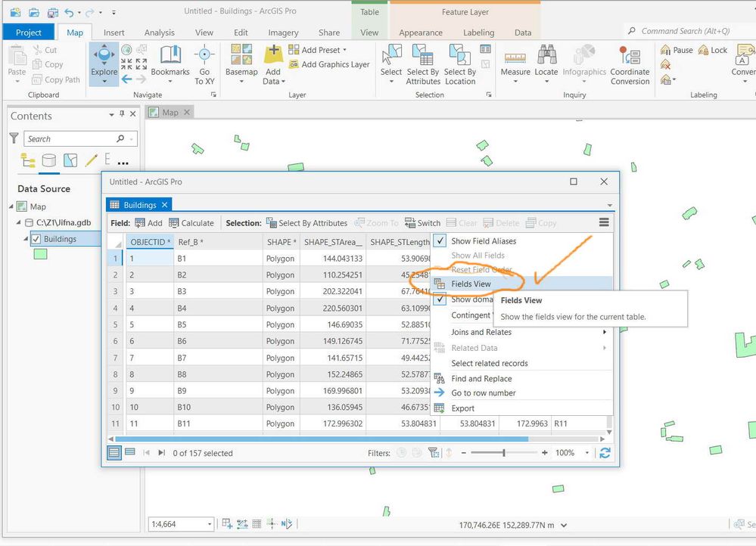The height and width of the screenshot is (546, 756).
Task: Switch to the Analysis ribbon tab
Action: click(x=159, y=33)
